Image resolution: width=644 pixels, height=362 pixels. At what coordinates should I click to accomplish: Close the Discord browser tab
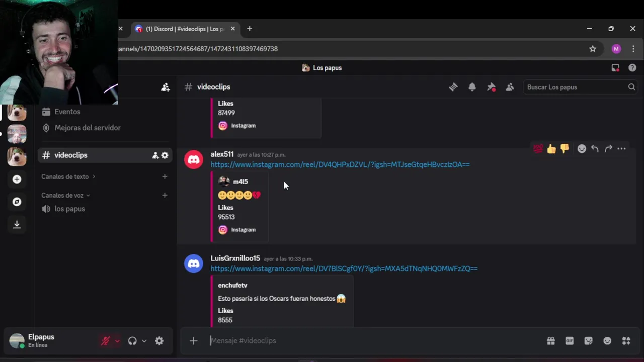point(232,29)
